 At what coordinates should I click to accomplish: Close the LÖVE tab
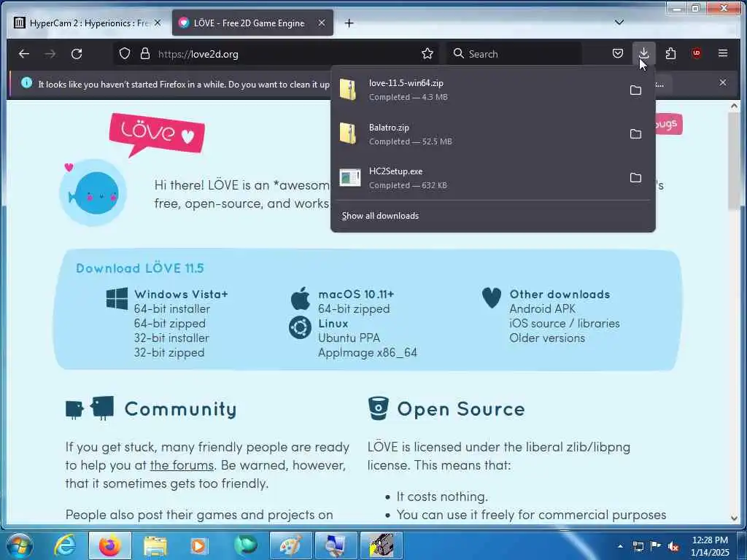(x=322, y=23)
